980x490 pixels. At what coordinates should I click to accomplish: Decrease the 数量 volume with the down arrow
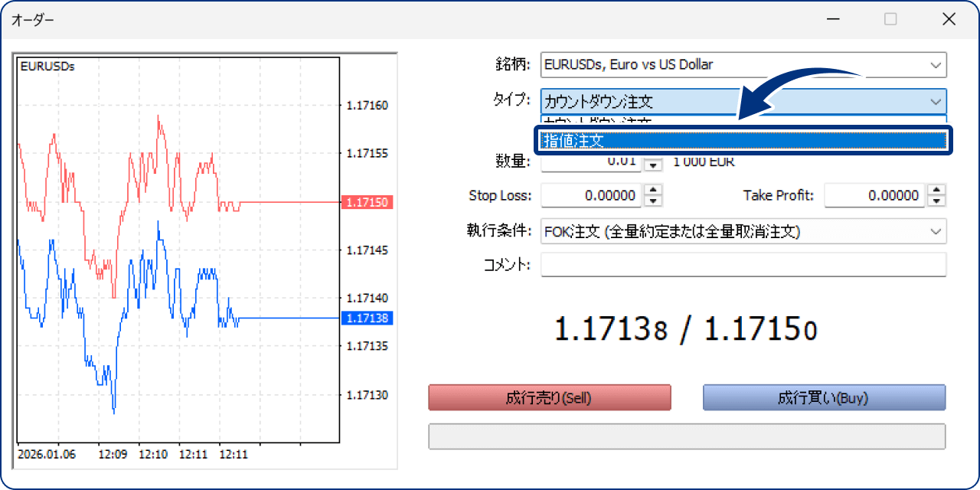pyautogui.click(x=652, y=167)
